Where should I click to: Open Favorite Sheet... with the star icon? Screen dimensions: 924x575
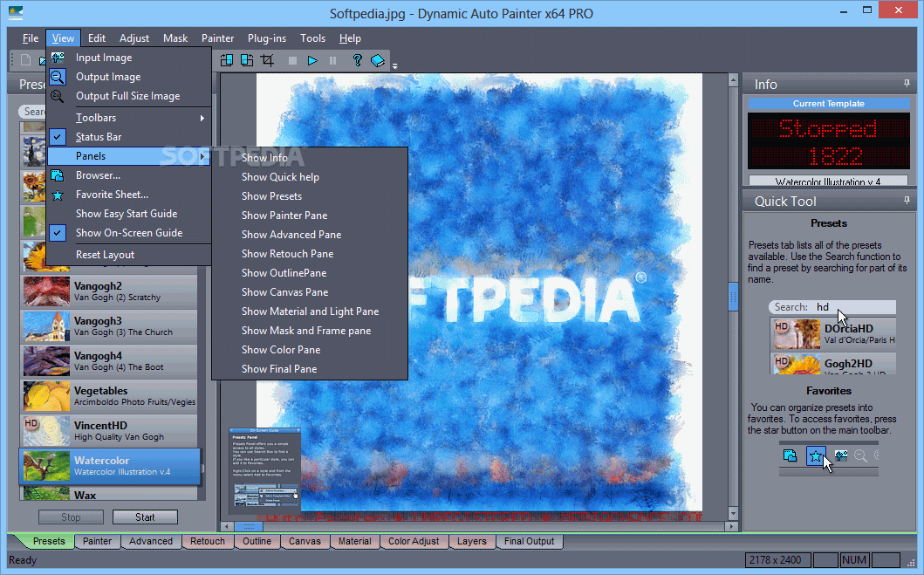point(128,195)
